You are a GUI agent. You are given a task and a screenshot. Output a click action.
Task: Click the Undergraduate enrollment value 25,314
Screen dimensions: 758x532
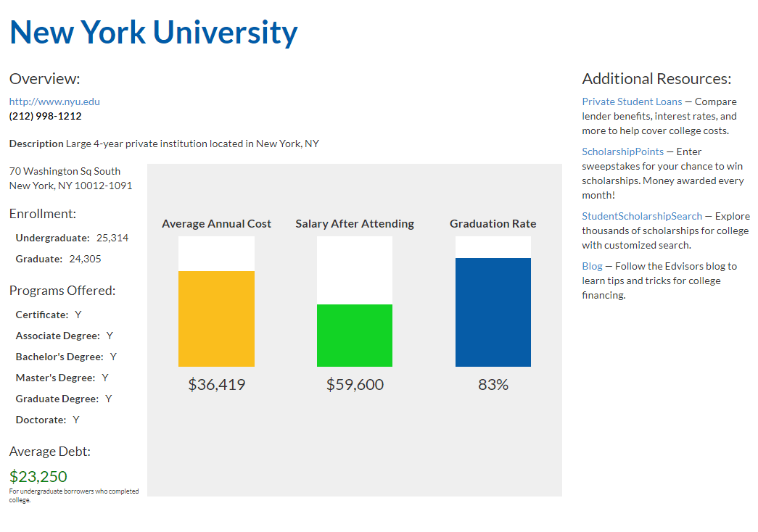[112, 238]
